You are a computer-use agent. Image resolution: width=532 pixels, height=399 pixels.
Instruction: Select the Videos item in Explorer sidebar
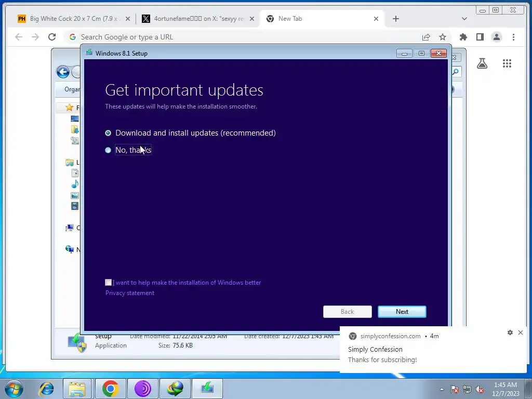click(75, 206)
